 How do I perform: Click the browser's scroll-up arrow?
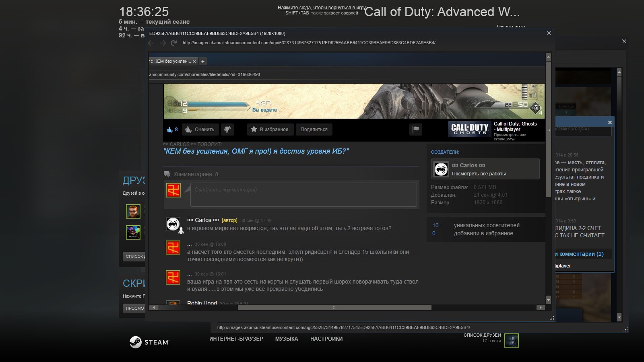(548, 57)
